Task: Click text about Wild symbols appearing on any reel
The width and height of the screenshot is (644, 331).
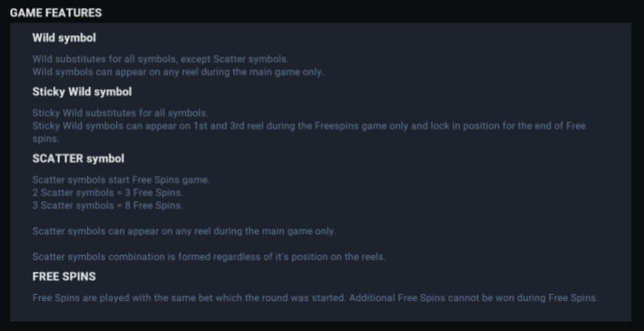Action: [178, 72]
